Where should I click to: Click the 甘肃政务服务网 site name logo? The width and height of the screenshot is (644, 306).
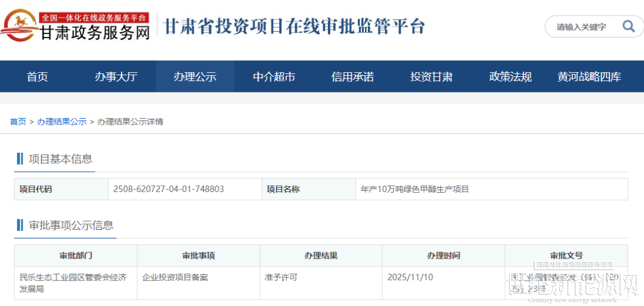(x=94, y=33)
